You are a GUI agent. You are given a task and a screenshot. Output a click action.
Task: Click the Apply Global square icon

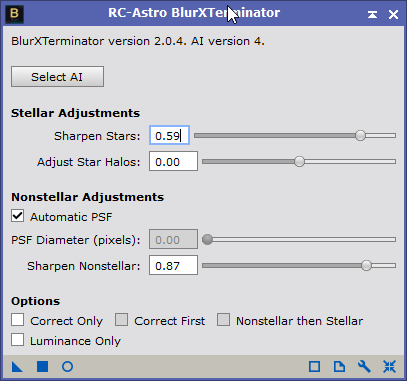(42, 367)
